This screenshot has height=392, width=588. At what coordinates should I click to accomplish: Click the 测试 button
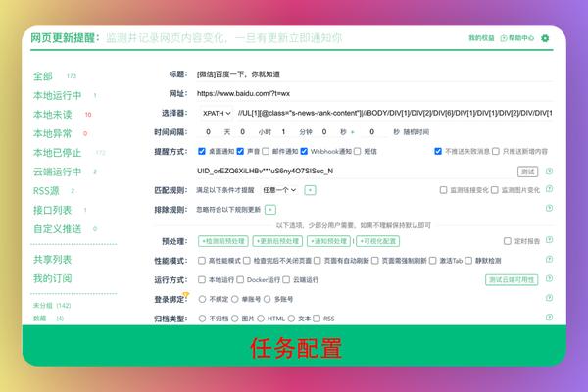(527, 171)
